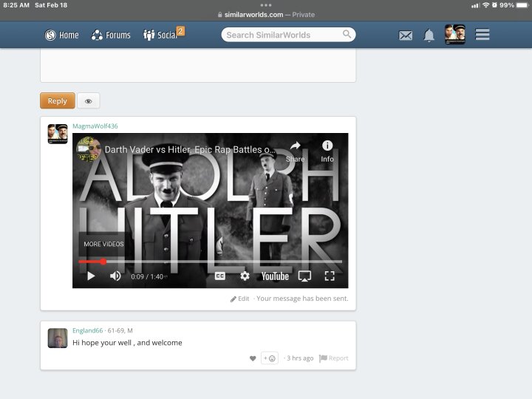Toggle closed captions CC button
Image resolution: width=532 pixels, height=399 pixels.
point(220,276)
